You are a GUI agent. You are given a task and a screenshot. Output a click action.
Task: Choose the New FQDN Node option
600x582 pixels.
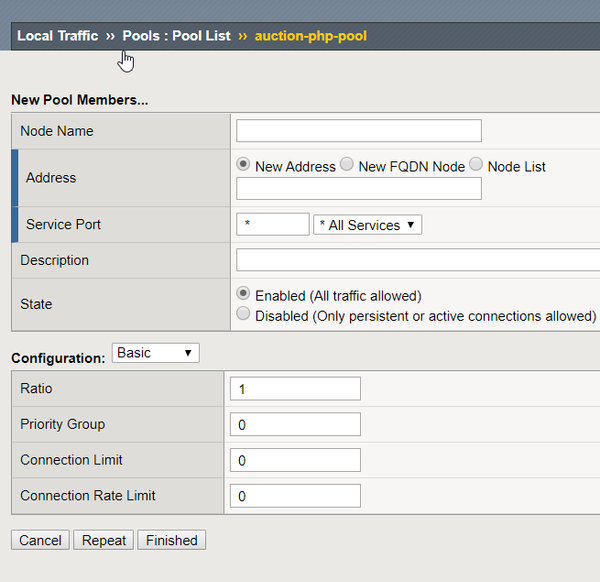coord(346,165)
